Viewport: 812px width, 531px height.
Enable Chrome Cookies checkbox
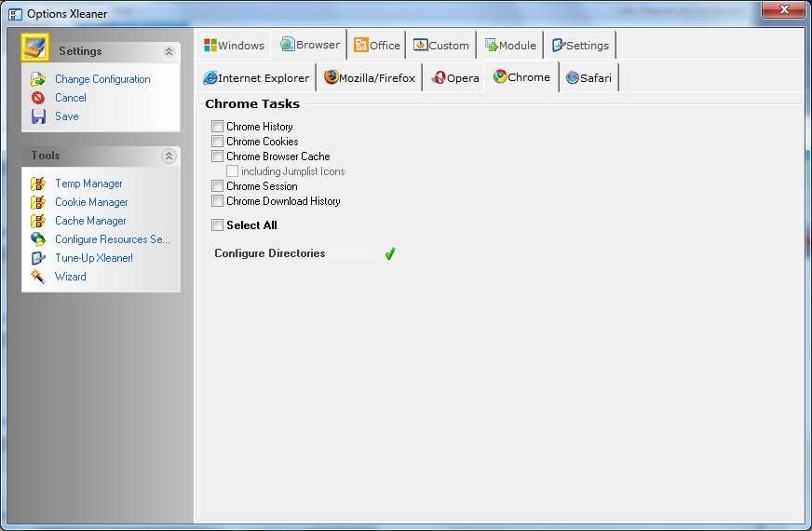pos(218,142)
